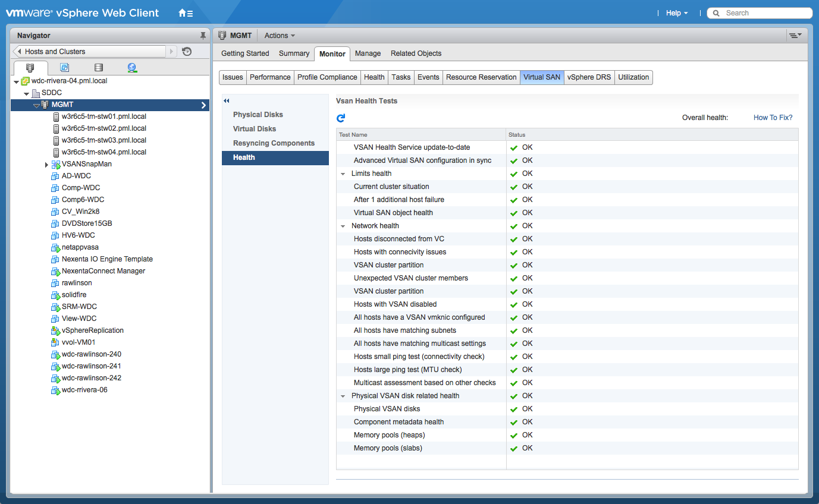Click the VSANSnapMan vApp icon
This screenshot has width=819, height=504.
tap(56, 164)
